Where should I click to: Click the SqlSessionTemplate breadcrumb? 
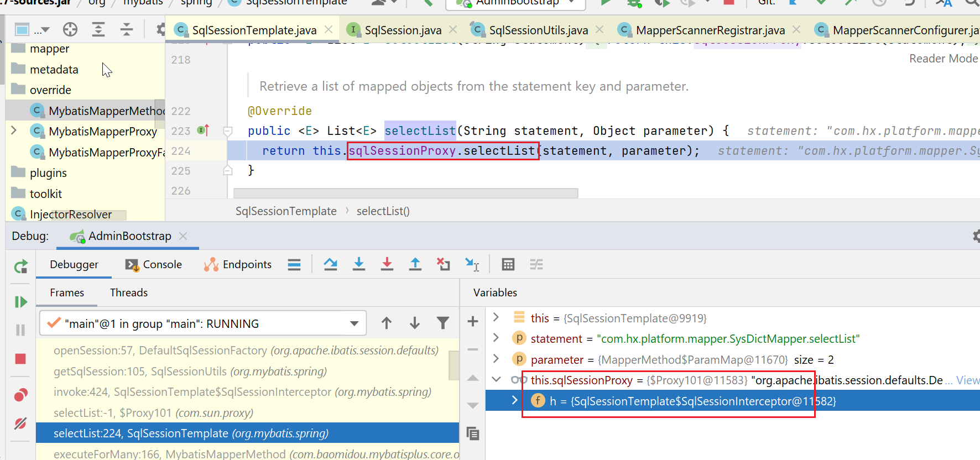point(286,211)
